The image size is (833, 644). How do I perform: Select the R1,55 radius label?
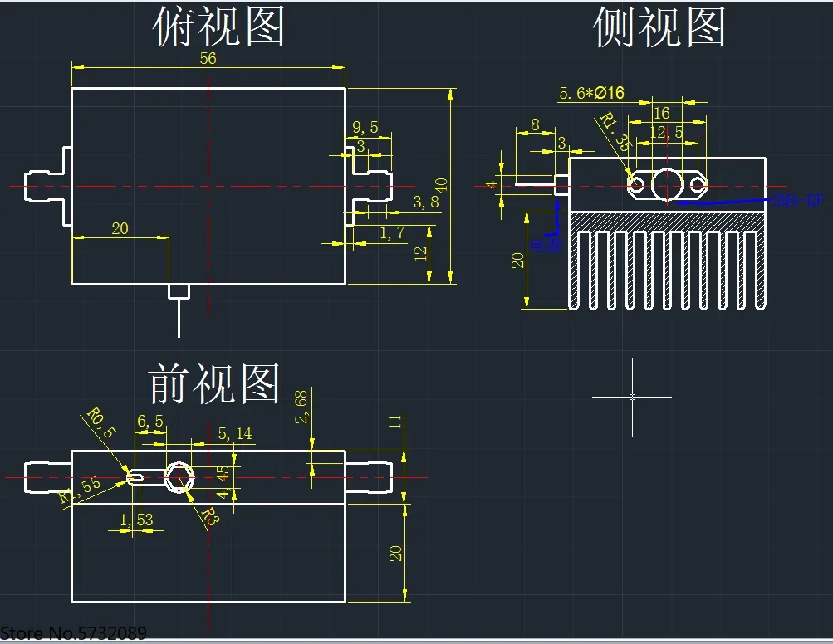(79, 490)
